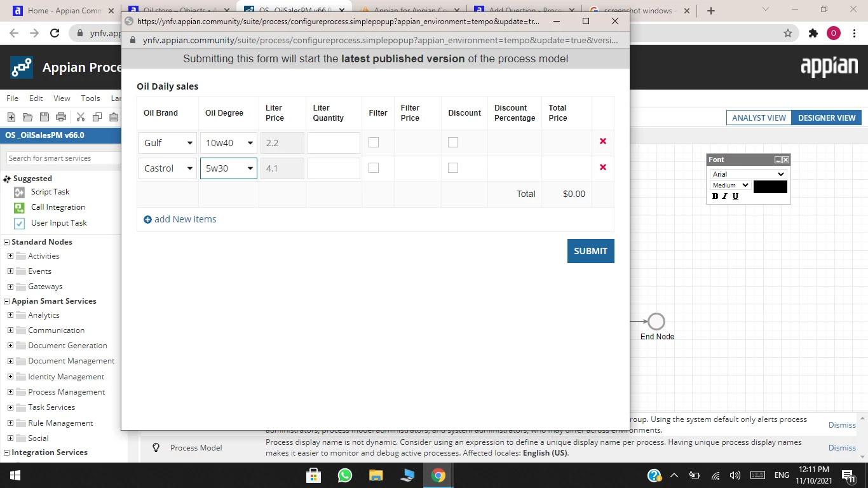868x488 pixels.
Task: Open the Castrol Oil Brand dropdown
Action: pos(168,168)
